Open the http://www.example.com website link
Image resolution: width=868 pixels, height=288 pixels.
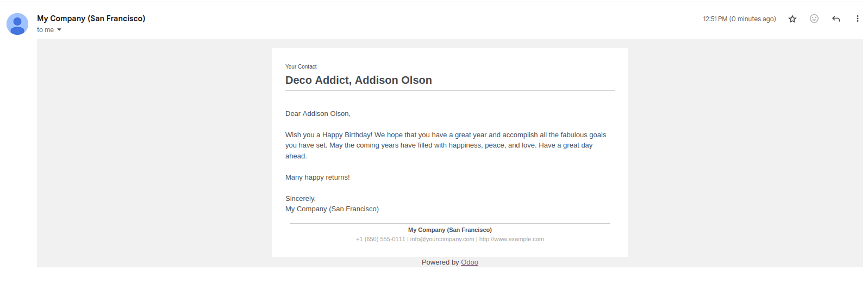pyautogui.click(x=511, y=239)
